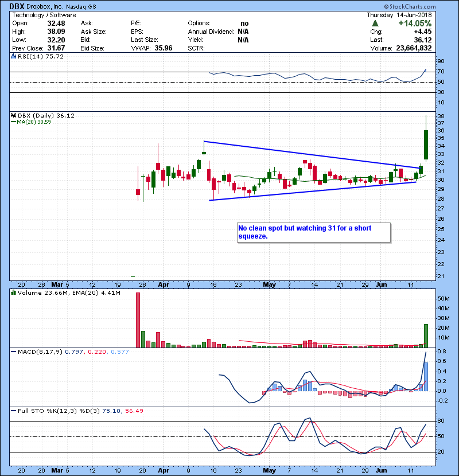Screen dimensions: 459x476
Task: Click the SCTR: label
Action: pos(196,48)
